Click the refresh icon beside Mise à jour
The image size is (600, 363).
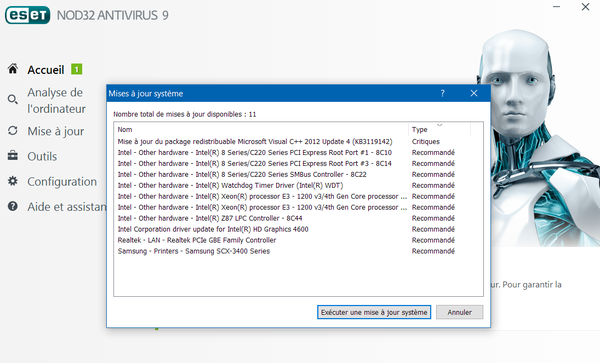click(13, 130)
